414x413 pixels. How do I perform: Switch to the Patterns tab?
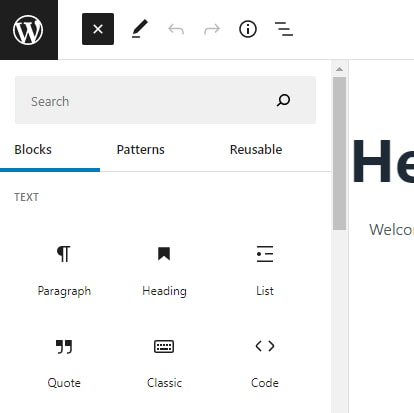click(141, 150)
